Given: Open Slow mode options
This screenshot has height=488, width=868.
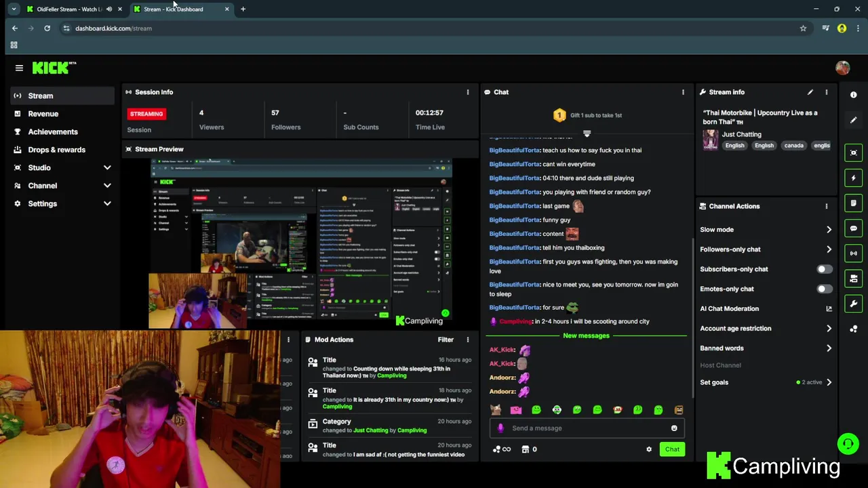Looking at the screenshot, I should tap(766, 230).
